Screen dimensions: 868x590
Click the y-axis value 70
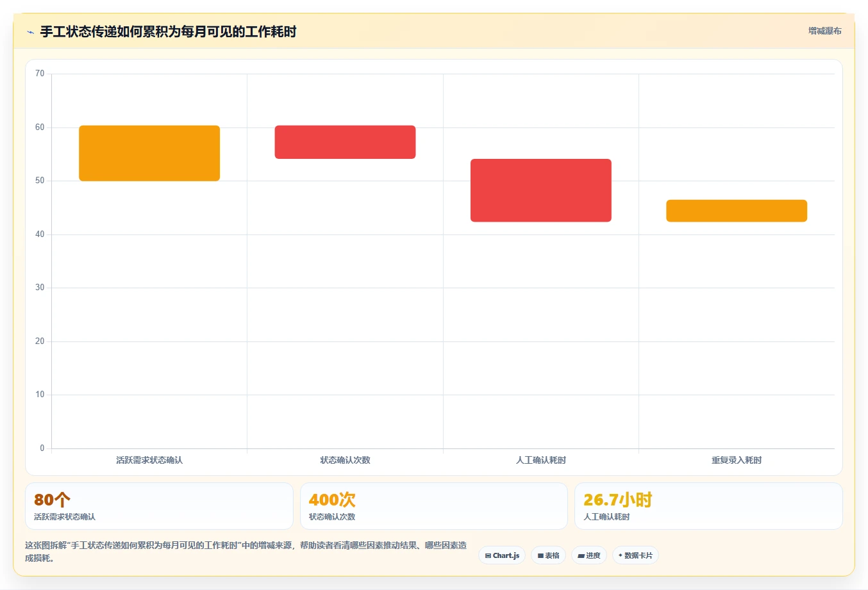coord(40,74)
